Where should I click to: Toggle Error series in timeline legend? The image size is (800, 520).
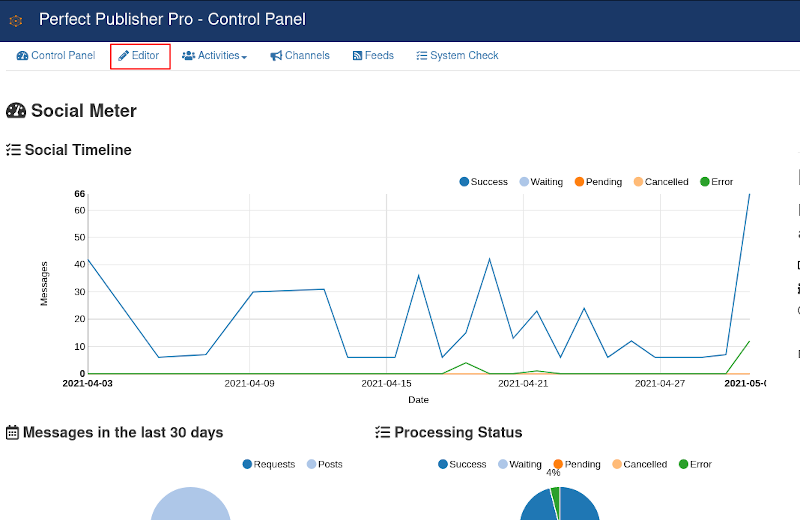[x=716, y=182]
